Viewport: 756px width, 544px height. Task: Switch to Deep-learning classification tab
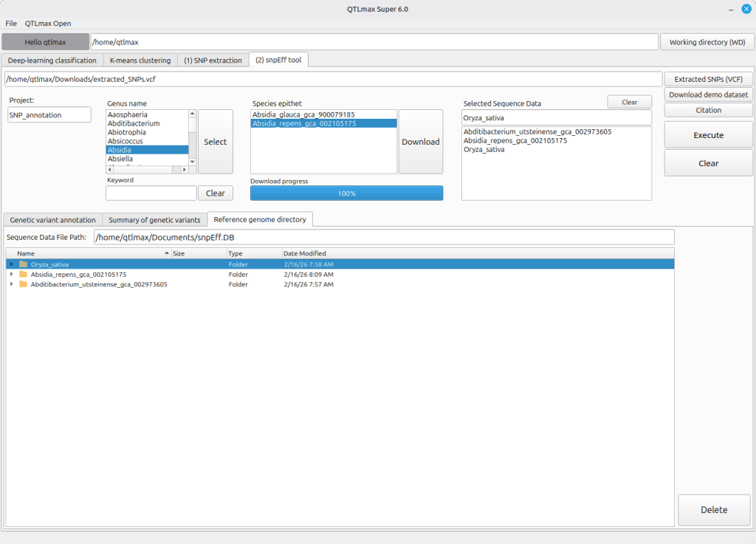click(x=52, y=61)
